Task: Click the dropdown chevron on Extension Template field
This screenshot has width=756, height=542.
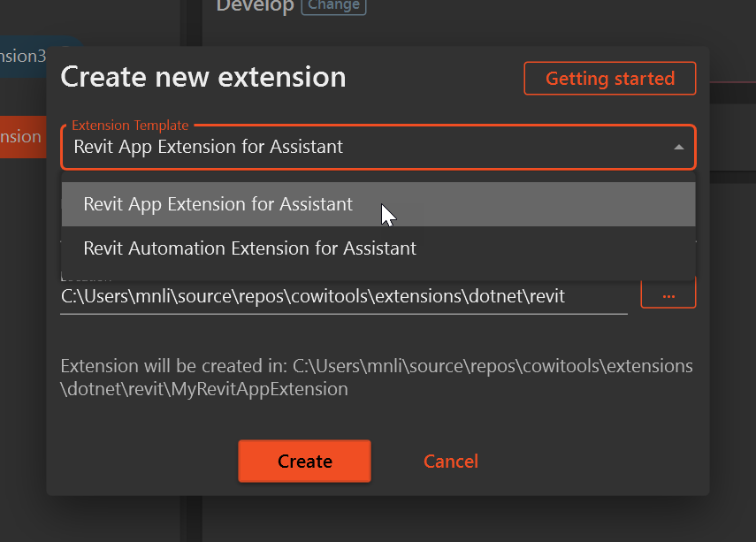Action: 679,147
